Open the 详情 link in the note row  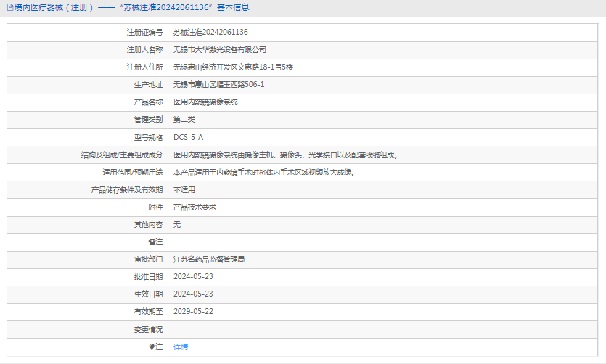tap(181, 347)
